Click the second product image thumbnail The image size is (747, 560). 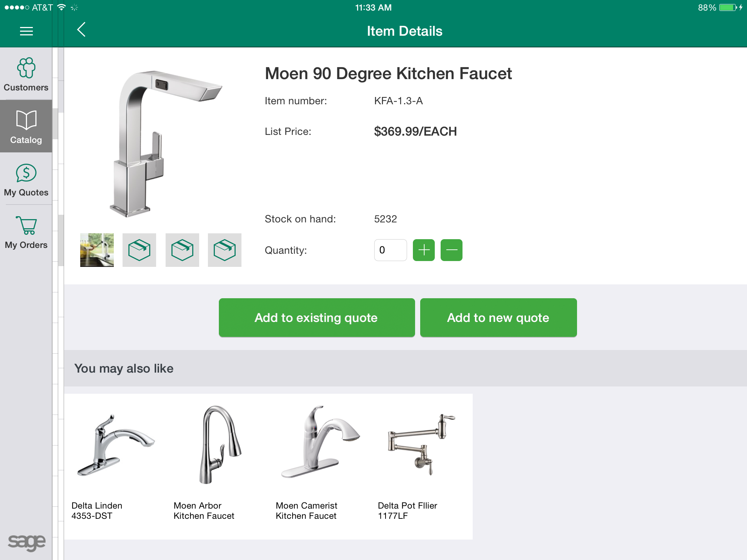point(139,250)
